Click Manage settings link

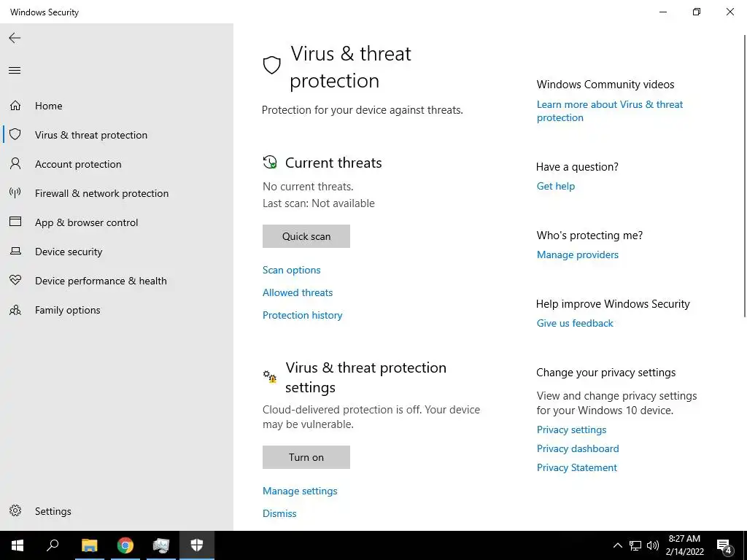[300, 491]
